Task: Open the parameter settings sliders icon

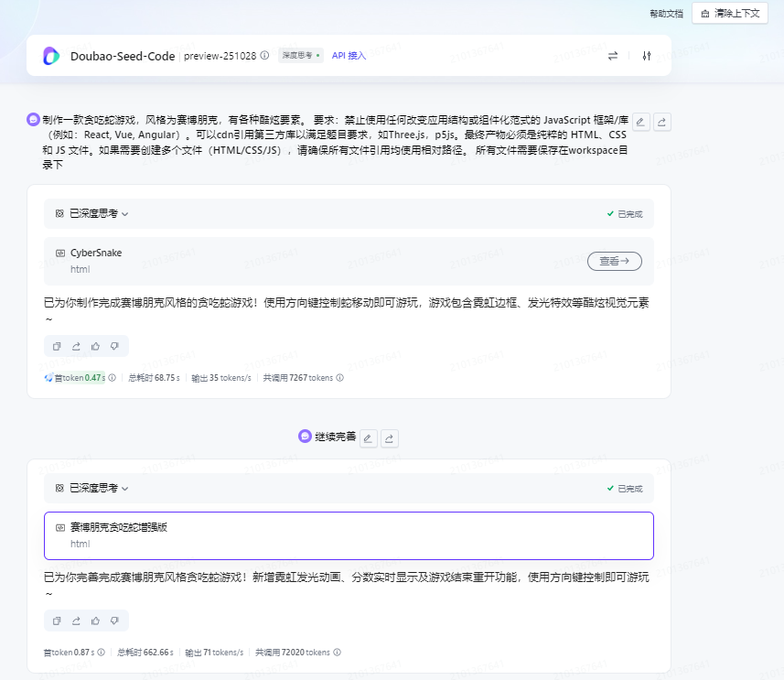Action: click(647, 56)
